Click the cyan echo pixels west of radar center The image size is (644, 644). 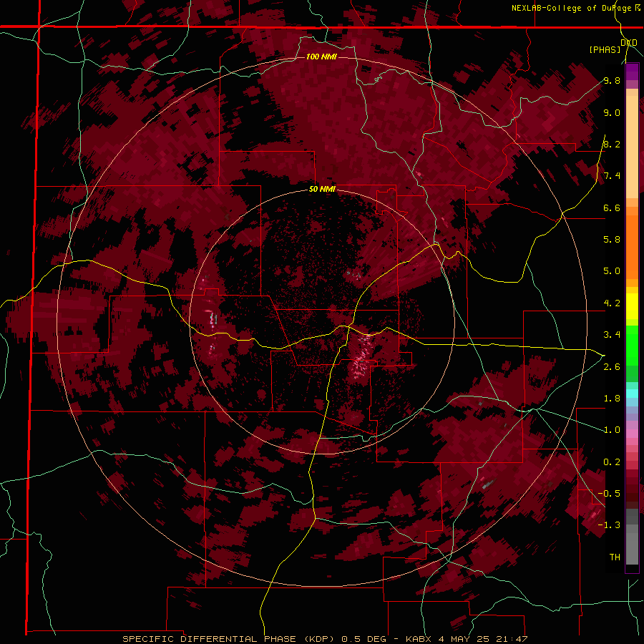point(213,318)
